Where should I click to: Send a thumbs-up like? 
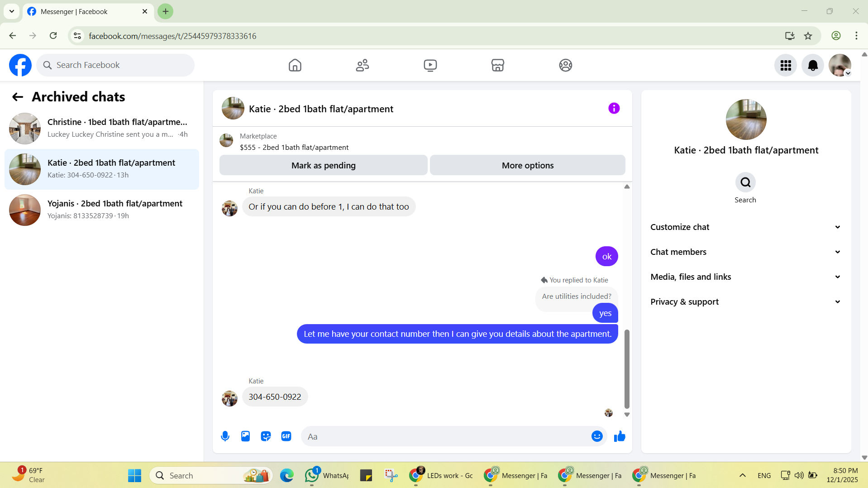coord(620,436)
